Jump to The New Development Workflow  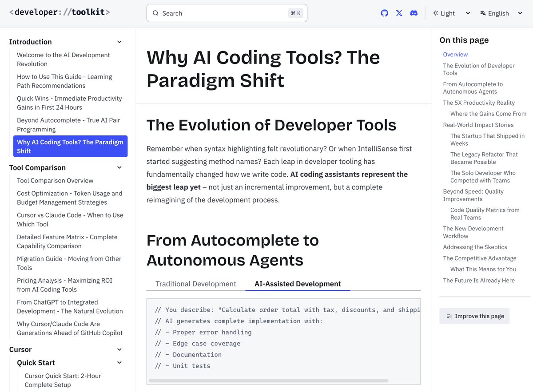point(473,232)
